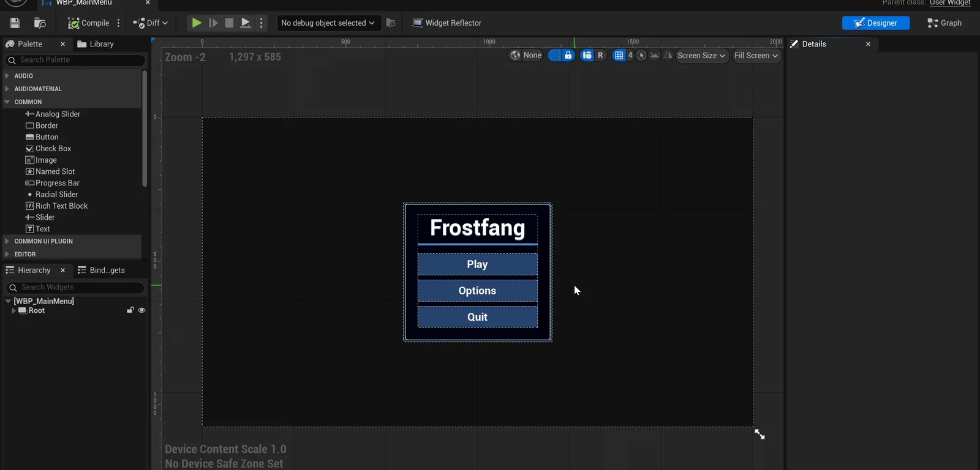The image size is (980, 470).
Task: Select Rich Text Block widget in palette
Action: 56,206
